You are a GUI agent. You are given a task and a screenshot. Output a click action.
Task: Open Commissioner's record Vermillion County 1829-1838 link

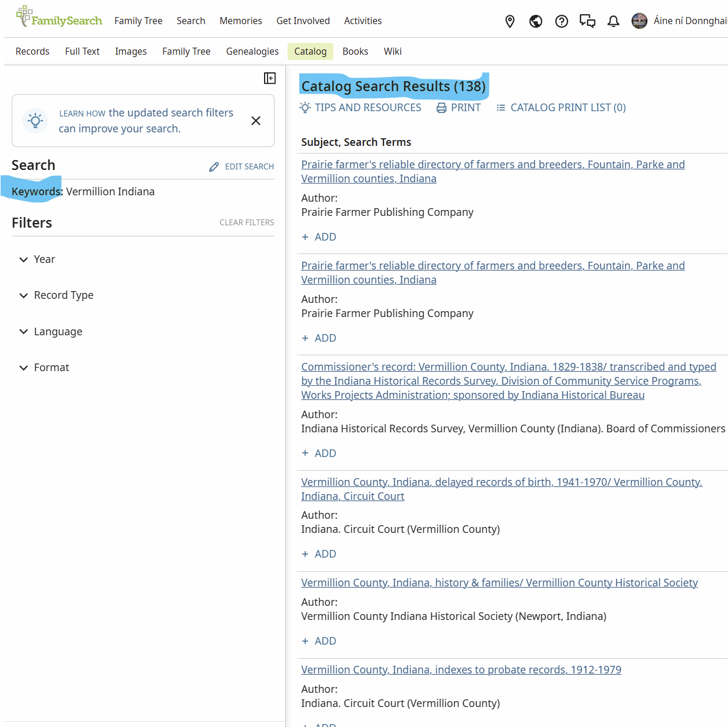pyautogui.click(x=509, y=381)
